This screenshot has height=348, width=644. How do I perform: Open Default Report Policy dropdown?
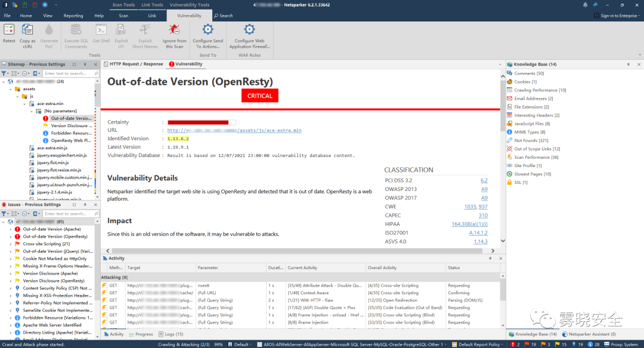pyautogui.click(x=478, y=344)
